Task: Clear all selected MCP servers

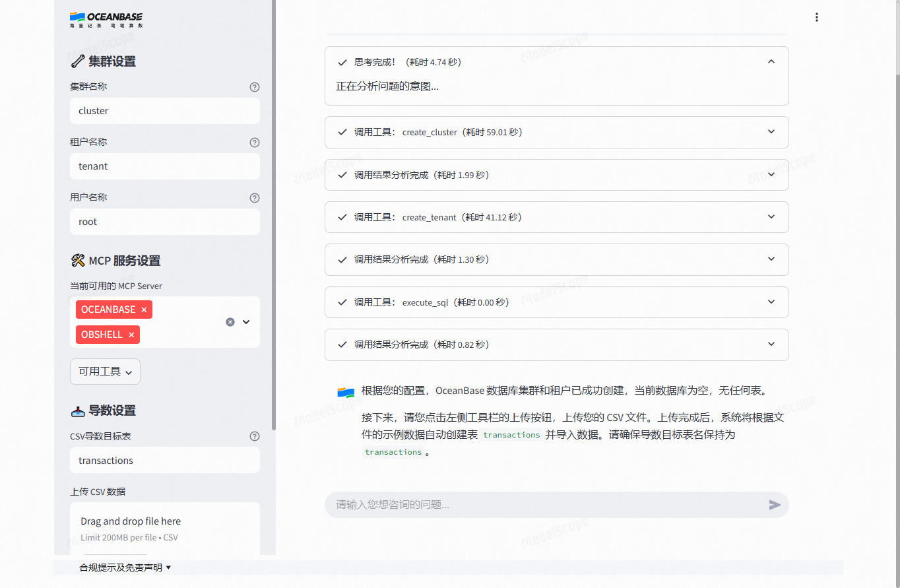Action: pos(230,321)
